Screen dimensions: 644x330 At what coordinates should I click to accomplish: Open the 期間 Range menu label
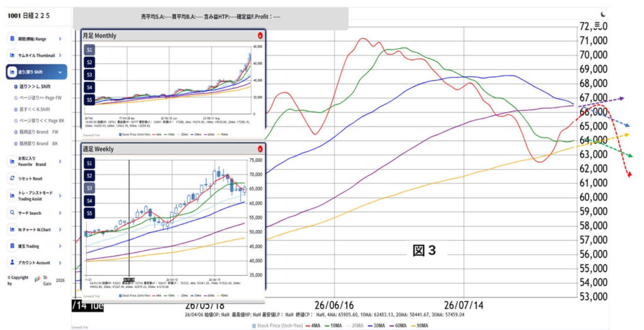click(32, 38)
